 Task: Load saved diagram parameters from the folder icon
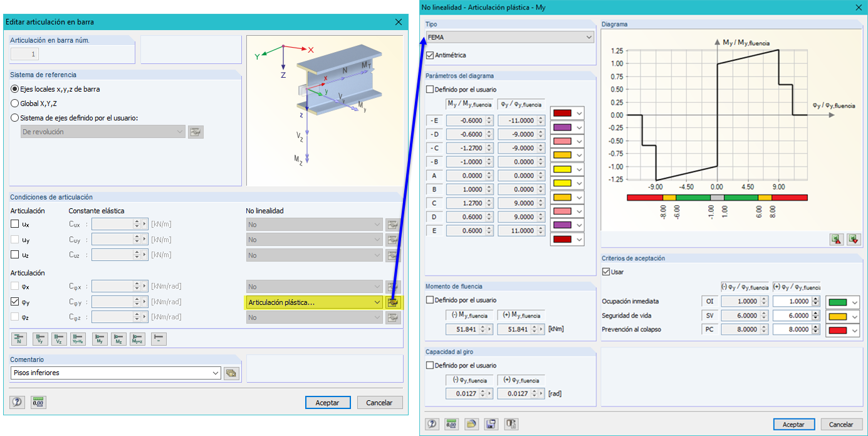(471, 424)
